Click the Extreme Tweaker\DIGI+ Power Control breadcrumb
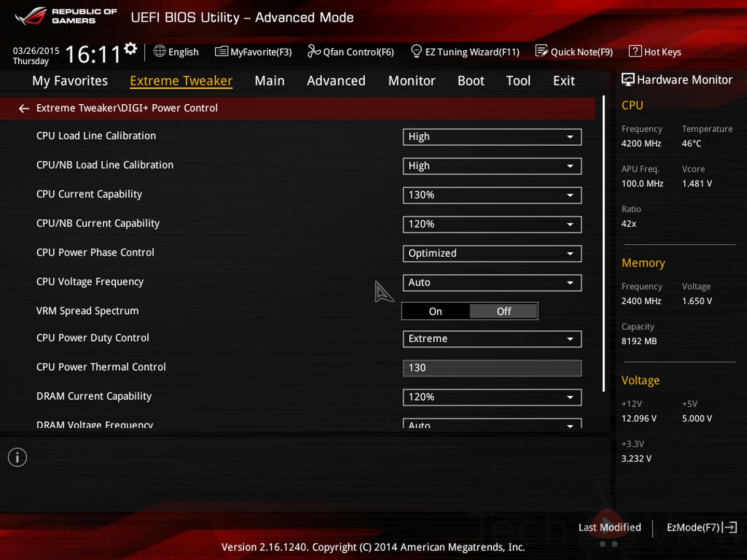The height and width of the screenshot is (560, 747). pos(127,108)
